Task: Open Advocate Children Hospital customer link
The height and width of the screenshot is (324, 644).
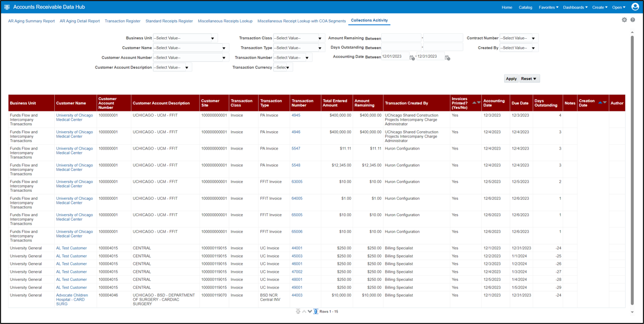Action: [72, 300]
